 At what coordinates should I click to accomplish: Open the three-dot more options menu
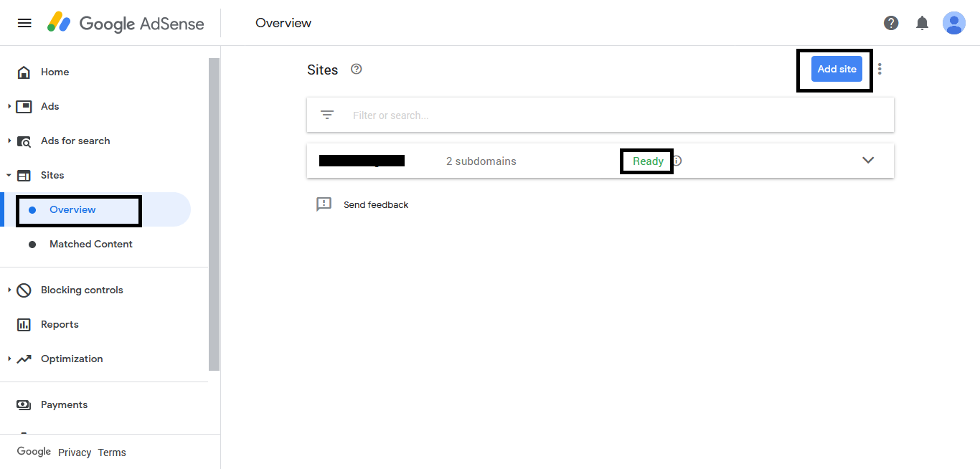pos(880,70)
